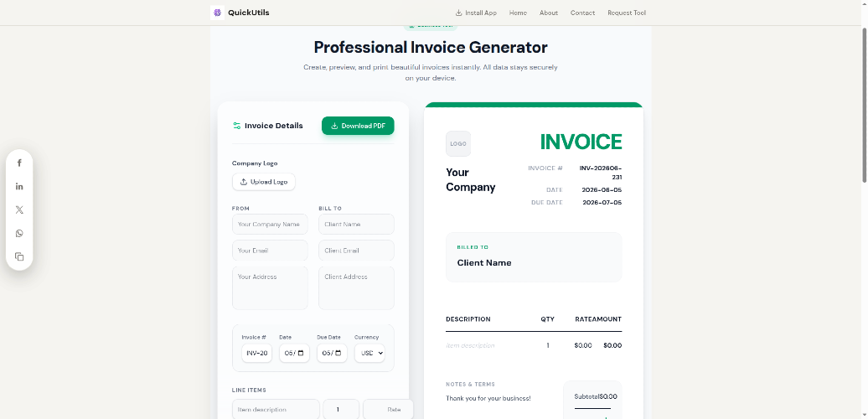Screen dimensions: 868x419
Task: Click the QuickUtils logo icon
Action: pos(217,13)
